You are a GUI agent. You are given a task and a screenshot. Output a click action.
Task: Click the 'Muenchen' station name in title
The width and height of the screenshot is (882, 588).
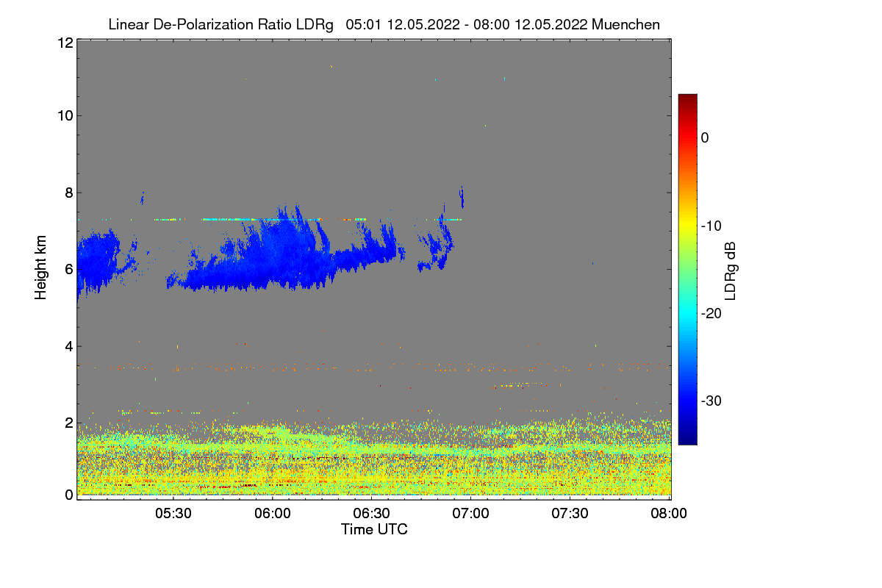pos(625,24)
